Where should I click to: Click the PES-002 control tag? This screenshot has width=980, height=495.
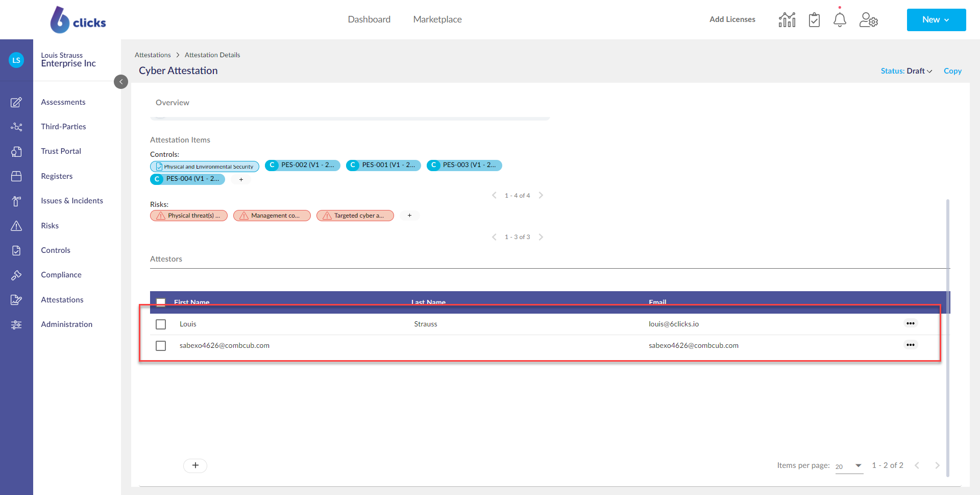click(x=303, y=165)
